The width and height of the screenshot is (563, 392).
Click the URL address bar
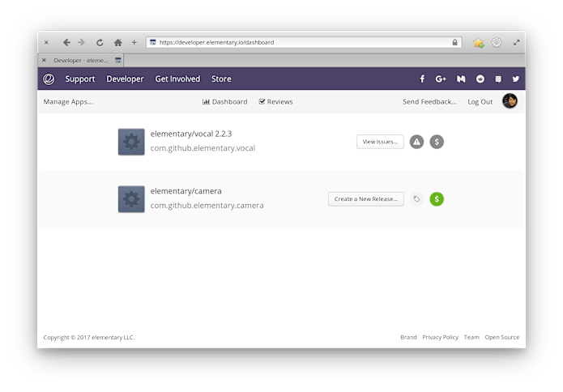point(300,42)
